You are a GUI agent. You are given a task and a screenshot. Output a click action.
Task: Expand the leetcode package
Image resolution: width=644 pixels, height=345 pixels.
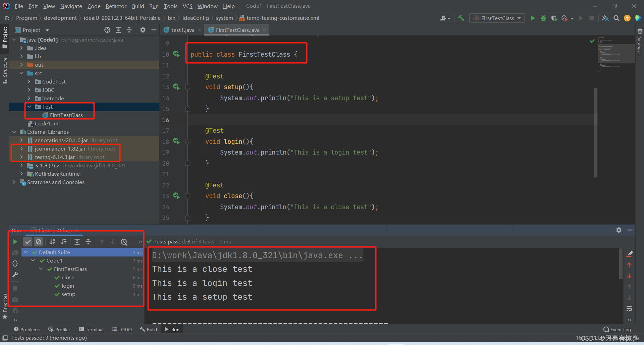click(29, 98)
